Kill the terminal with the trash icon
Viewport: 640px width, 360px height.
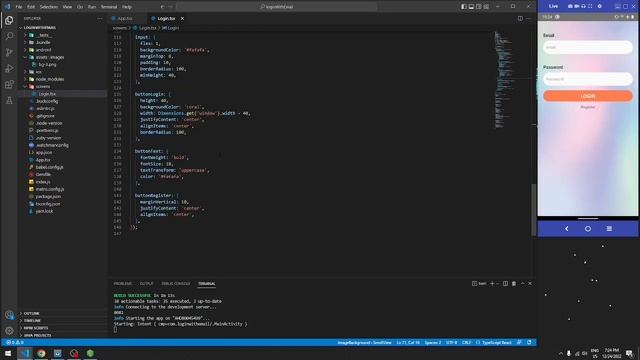514,283
